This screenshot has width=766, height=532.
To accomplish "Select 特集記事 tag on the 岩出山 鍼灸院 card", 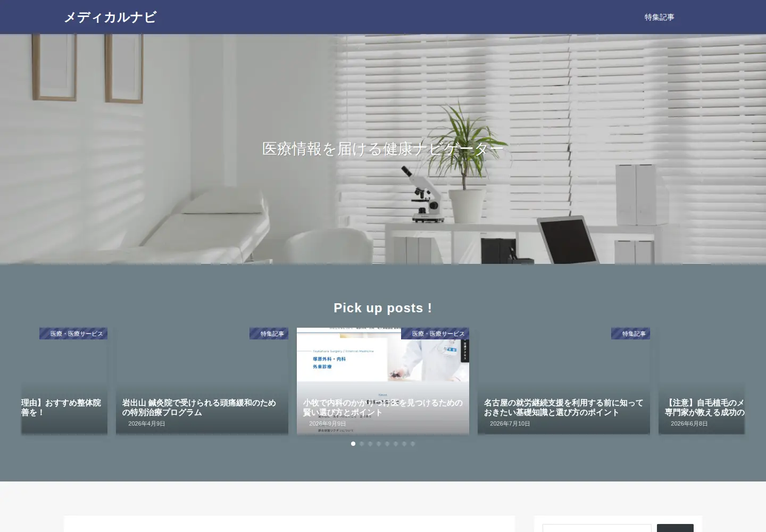I will (x=269, y=334).
